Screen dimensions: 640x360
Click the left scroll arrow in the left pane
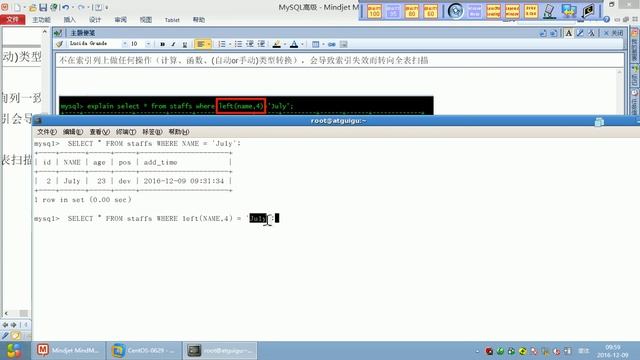[6, 313]
